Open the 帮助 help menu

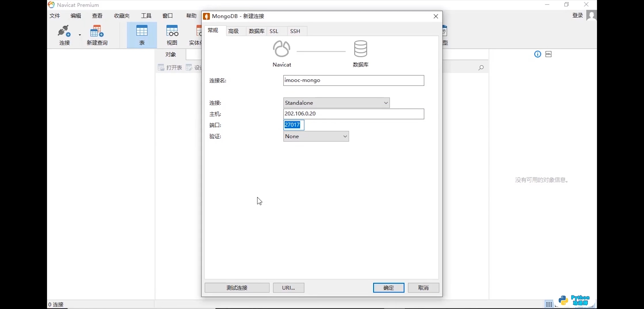click(191, 16)
